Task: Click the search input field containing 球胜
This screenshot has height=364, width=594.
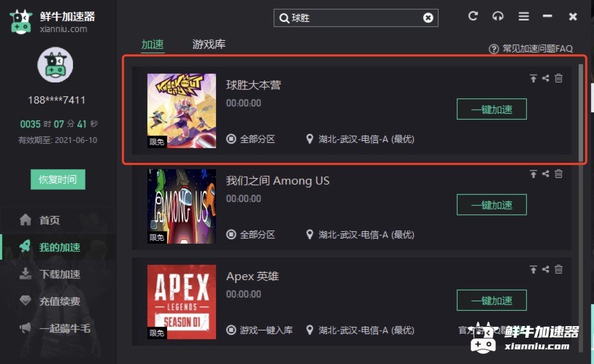Action: 356,18
